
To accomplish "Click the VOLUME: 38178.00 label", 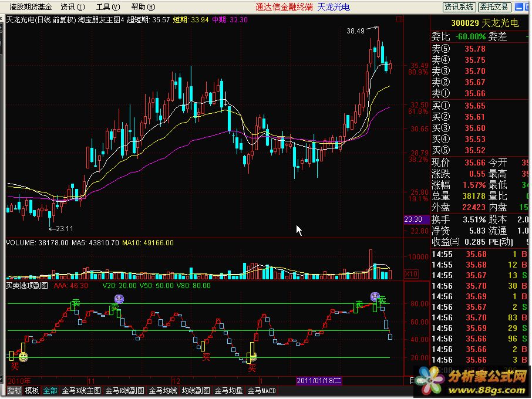I will coord(38,243).
